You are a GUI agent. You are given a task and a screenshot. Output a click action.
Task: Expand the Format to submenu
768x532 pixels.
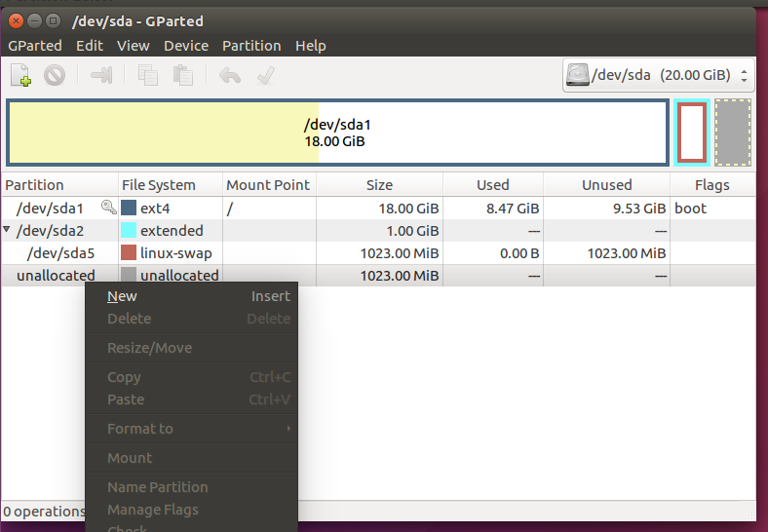[191, 429]
